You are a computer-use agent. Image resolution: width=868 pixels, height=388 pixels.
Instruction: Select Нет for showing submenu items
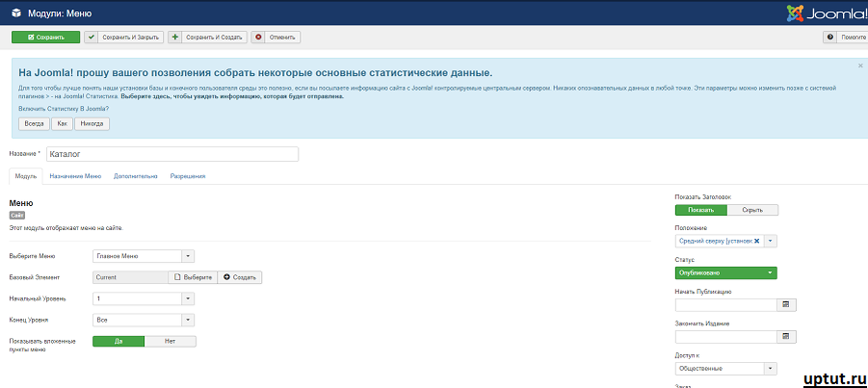170,342
